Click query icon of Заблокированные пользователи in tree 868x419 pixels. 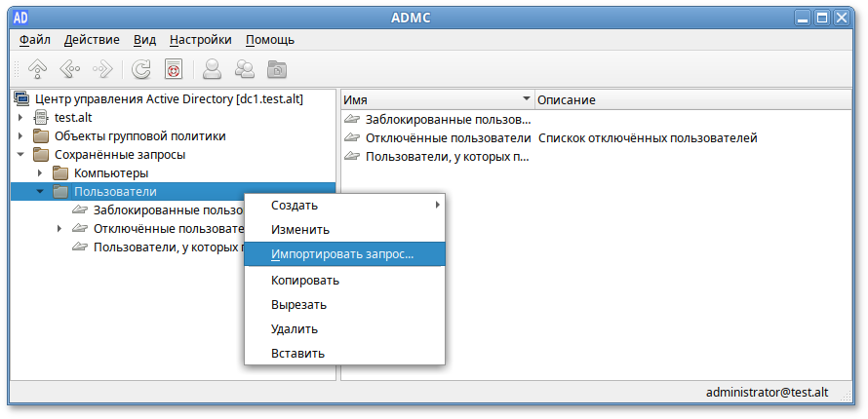pos(80,209)
